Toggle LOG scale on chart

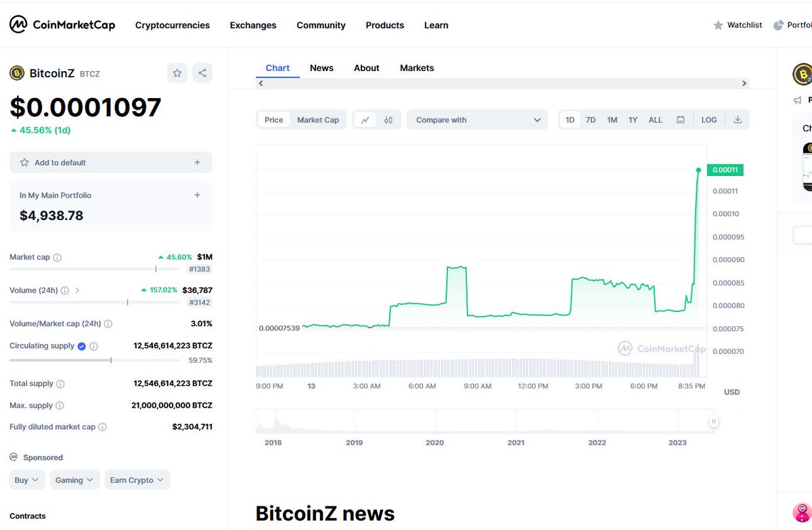coord(709,120)
